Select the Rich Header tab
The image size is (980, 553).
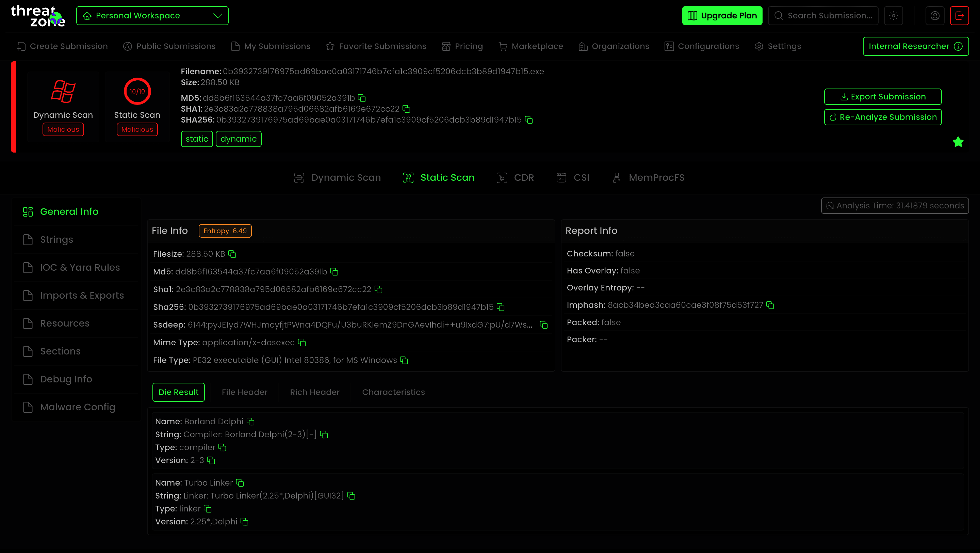tap(314, 392)
